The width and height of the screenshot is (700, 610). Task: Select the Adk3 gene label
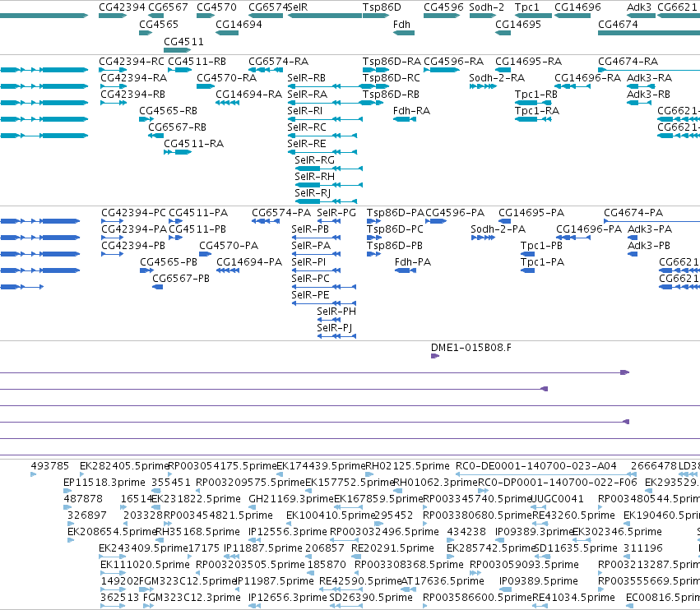pyautogui.click(x=639, y=7)
